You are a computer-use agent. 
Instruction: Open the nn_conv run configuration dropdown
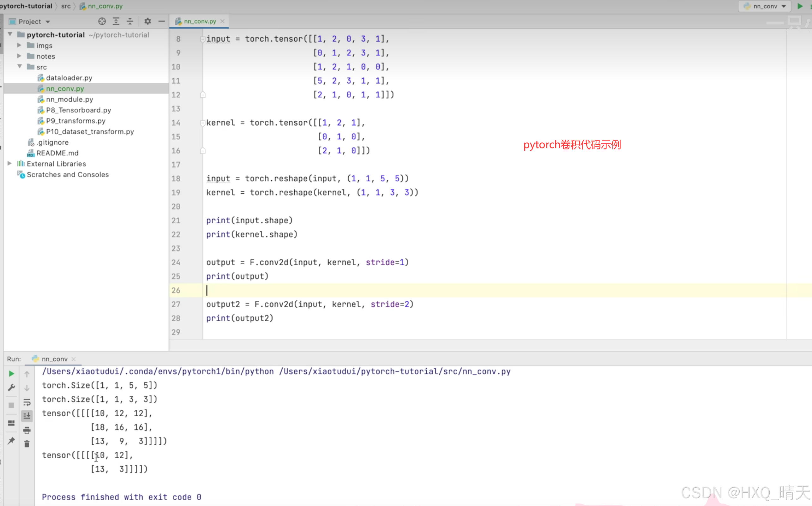tap(765, 6)
